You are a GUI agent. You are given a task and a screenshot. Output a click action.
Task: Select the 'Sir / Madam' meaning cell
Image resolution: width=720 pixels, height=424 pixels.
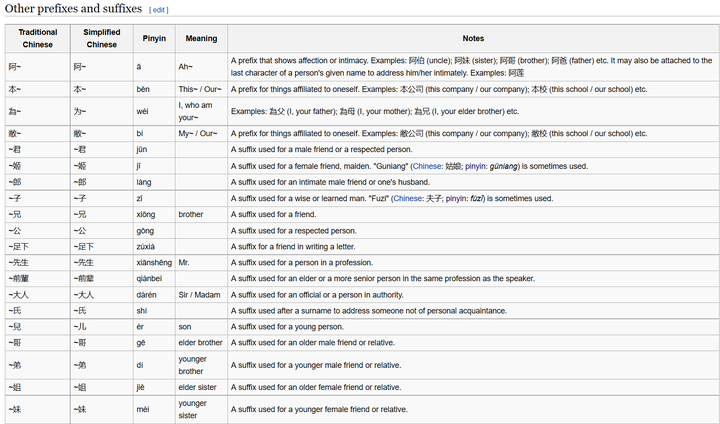201,295
